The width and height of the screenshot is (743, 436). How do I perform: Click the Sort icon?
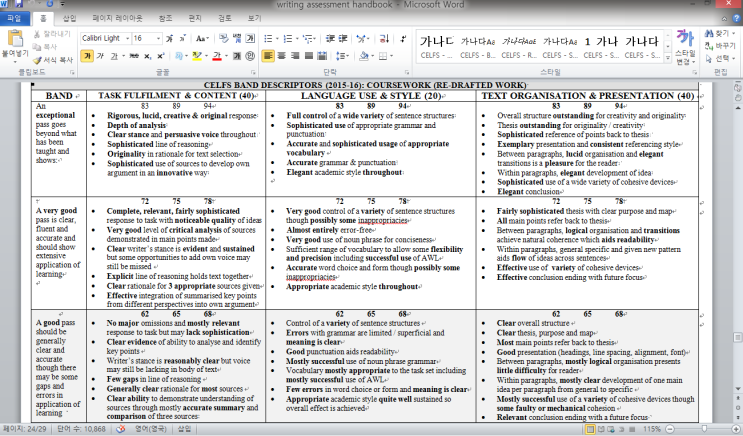coord(384,38)
